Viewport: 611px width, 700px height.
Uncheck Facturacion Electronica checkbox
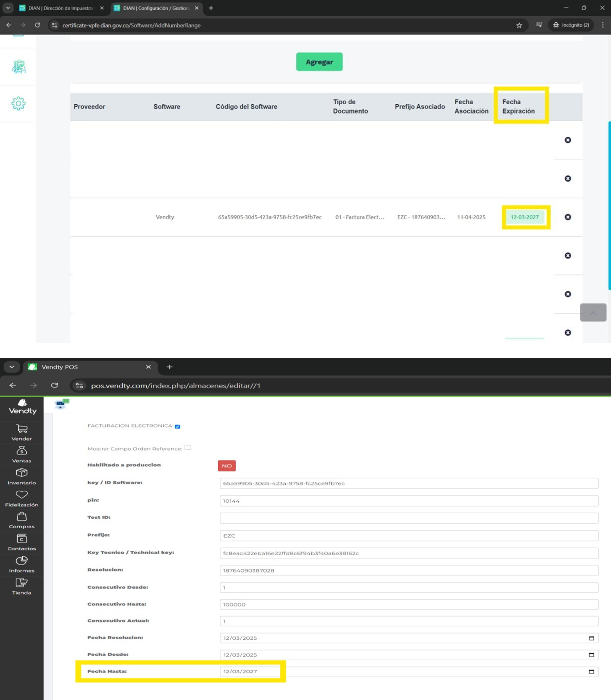coord(177,426)
